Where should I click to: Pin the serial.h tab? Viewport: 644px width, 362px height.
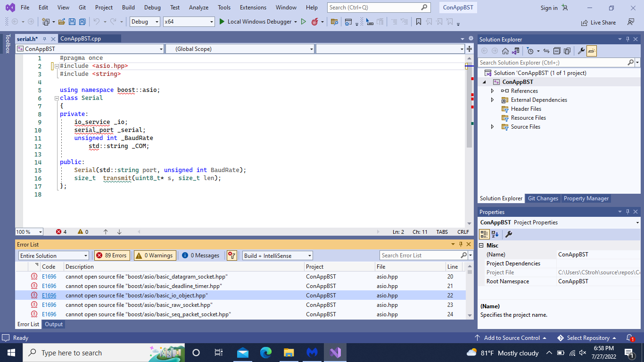44,39
